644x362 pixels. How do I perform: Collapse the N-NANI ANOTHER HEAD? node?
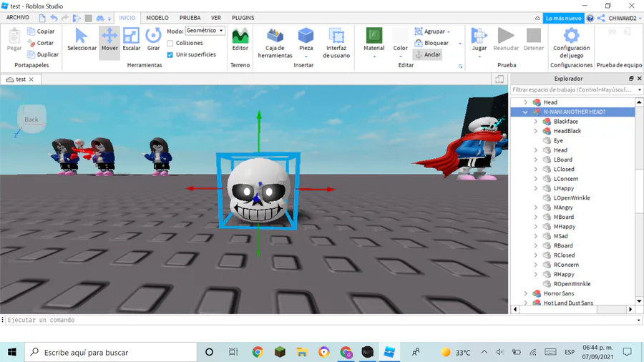click(525, 112)
